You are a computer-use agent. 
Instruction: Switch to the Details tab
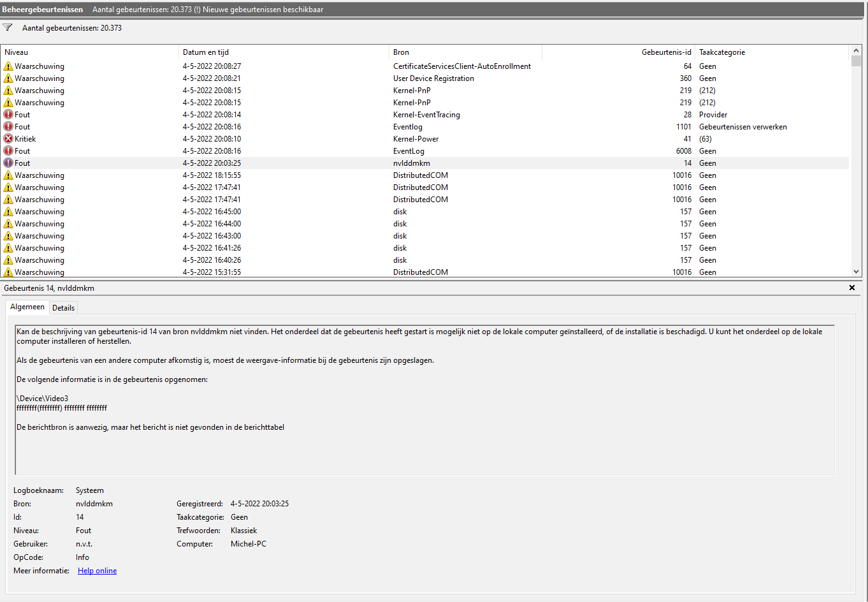tap(64, 308)
